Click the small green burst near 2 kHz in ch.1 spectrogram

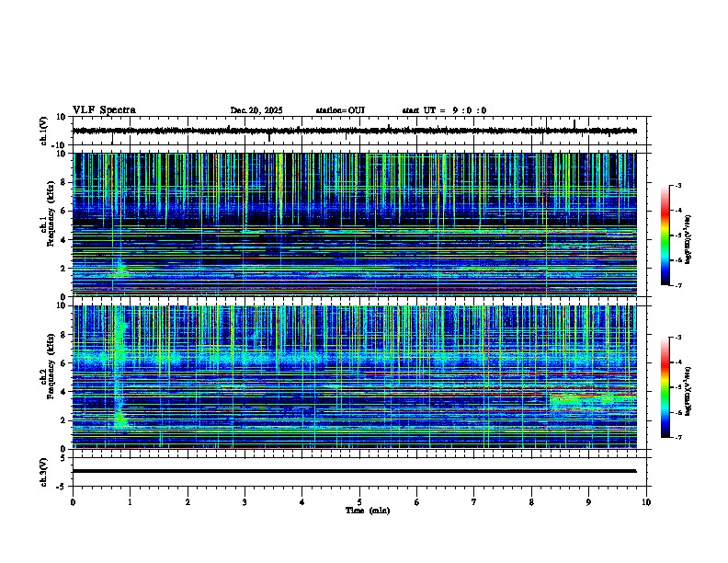click(119, 270)
